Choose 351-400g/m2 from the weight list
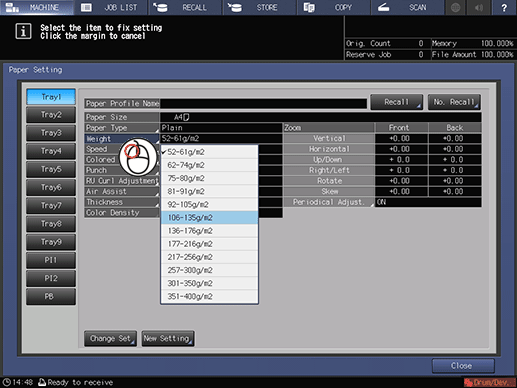517x388 pixels. [209, 296]
